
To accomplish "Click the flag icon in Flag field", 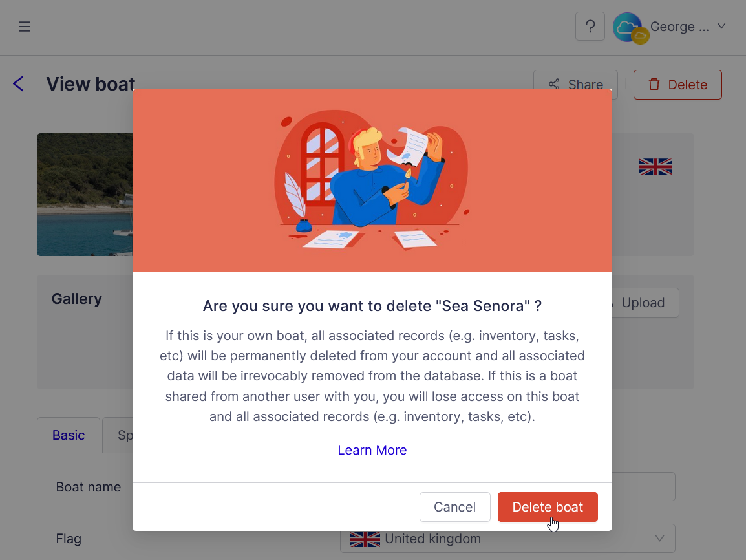I will 365,539.
